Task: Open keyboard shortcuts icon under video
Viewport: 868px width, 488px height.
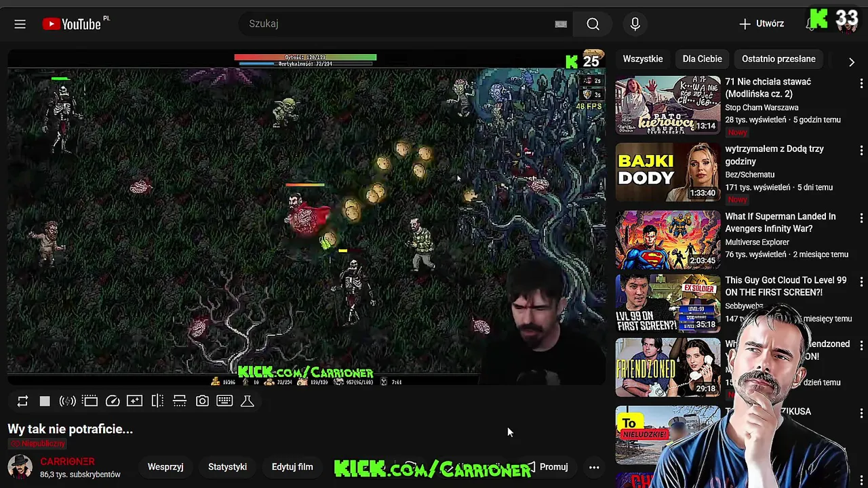Action: point(224,401)
